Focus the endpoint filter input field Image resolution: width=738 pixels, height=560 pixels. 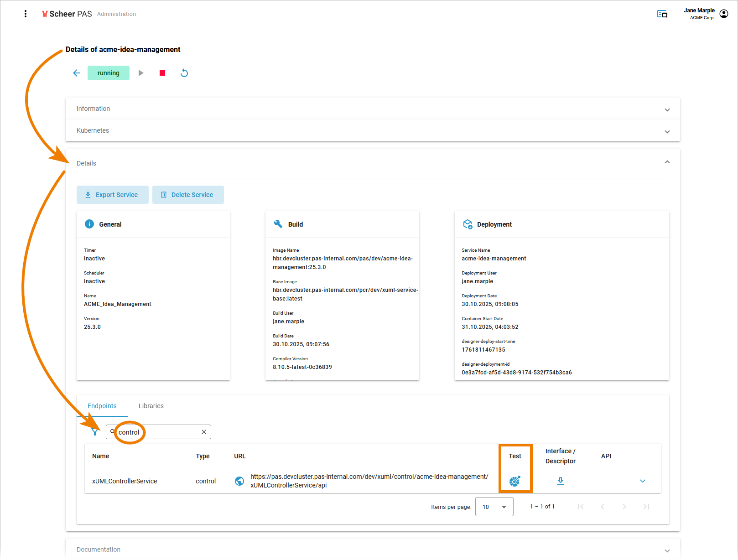(x=158, y=432)
